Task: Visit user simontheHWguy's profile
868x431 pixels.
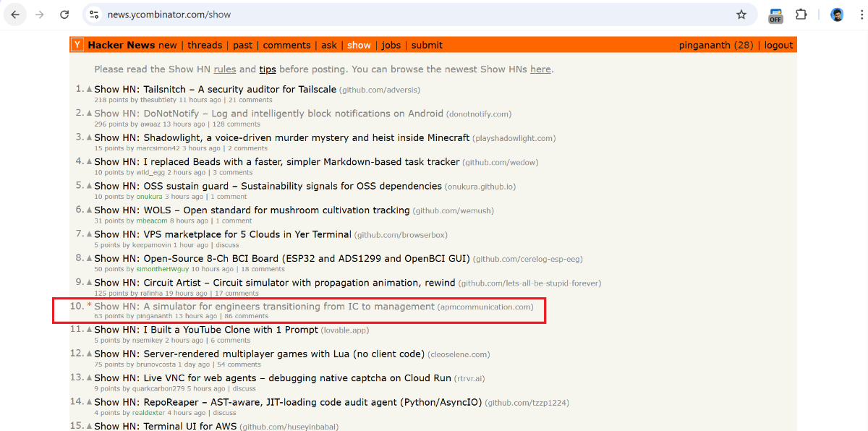Action: [161, 269]
